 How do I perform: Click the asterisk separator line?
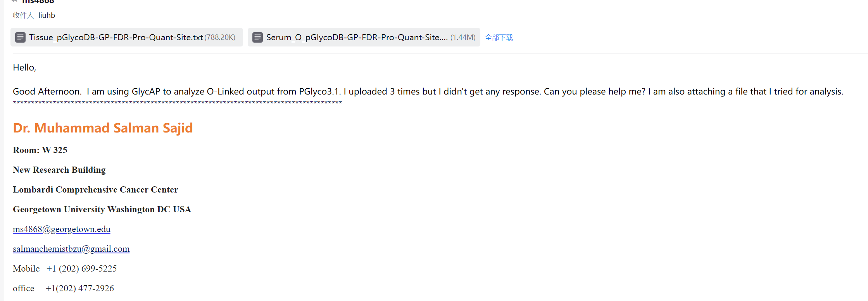pyautogui.click(x=177, y=103)
